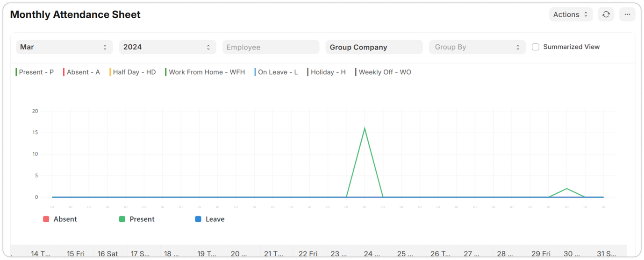Click the blue Leave legend swatch

tap(198, 219)
